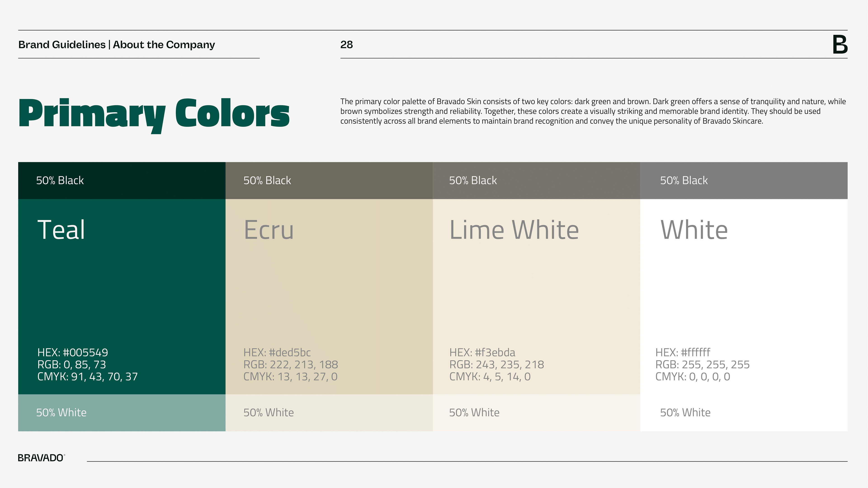Click the primary color palette description paragraph
This screenshot has width=868, height=488.
click(593, 111)
